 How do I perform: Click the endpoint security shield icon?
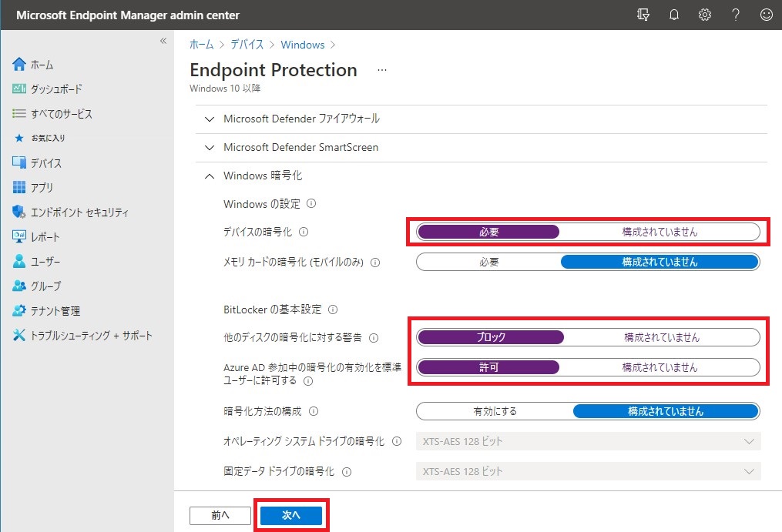[x=19, y=212]
